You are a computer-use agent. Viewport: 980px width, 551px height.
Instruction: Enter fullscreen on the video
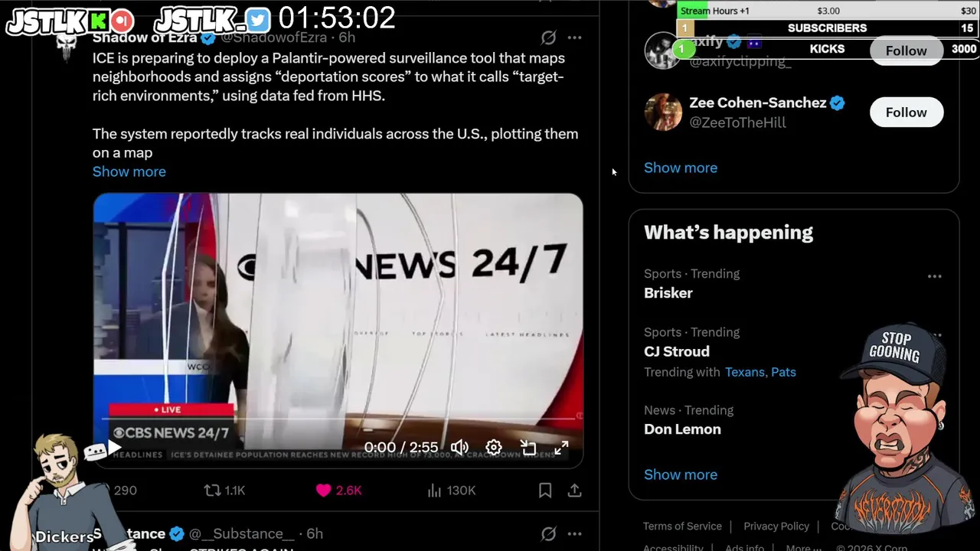point(561,448)
